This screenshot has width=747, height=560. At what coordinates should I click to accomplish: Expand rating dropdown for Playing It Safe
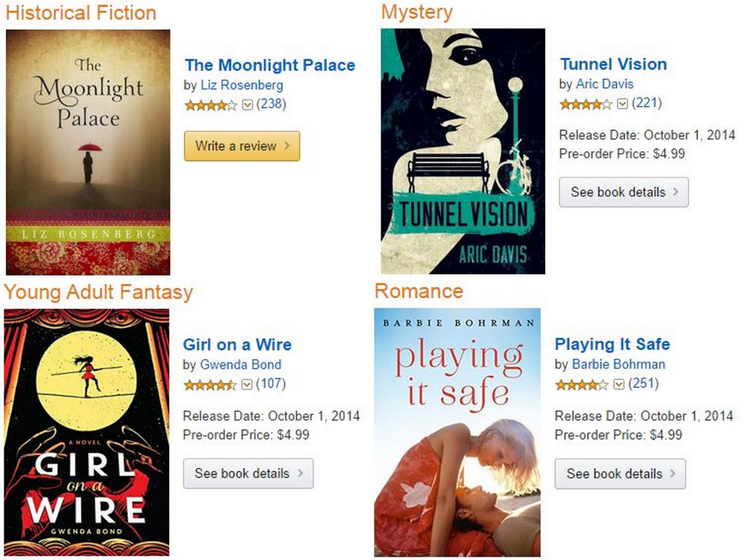point(619,384)
